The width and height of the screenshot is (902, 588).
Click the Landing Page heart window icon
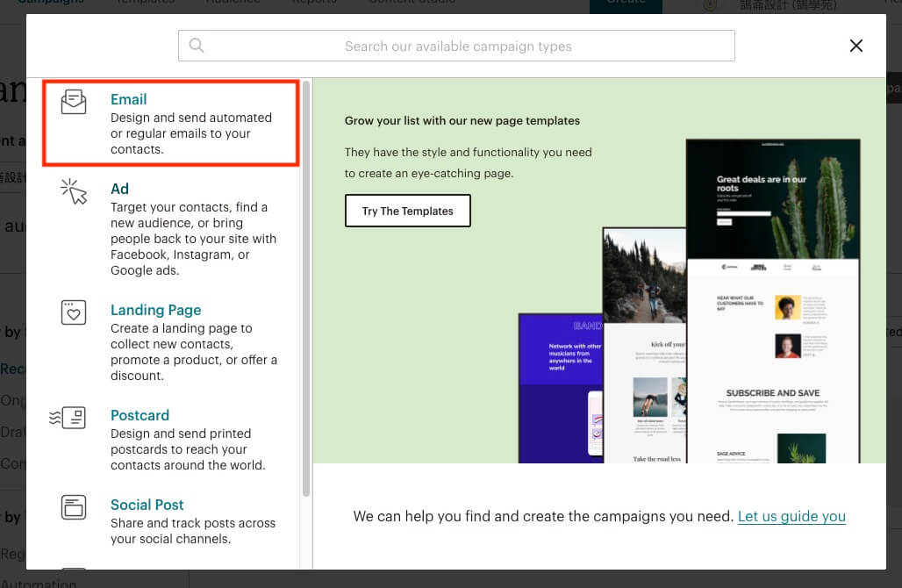point(74,312)
